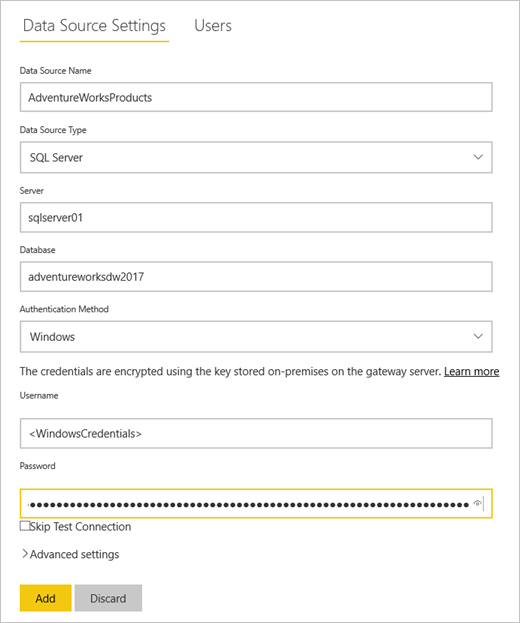
Task: Click the Database field adventureworksdw2017
Action: click(x=256, y=277)
